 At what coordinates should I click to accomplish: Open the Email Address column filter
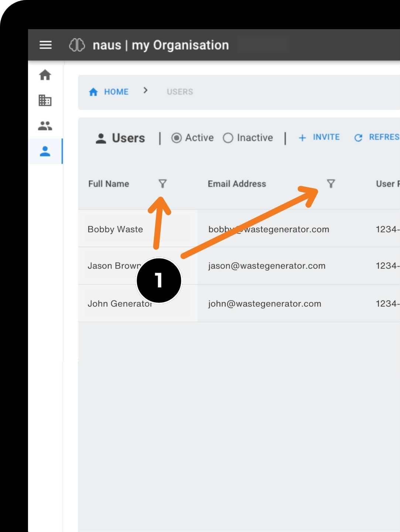(331, 184)
